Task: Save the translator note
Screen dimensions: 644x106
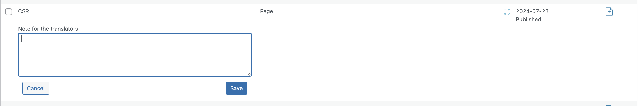Action: pyautogui.click(x=236, y=88)
